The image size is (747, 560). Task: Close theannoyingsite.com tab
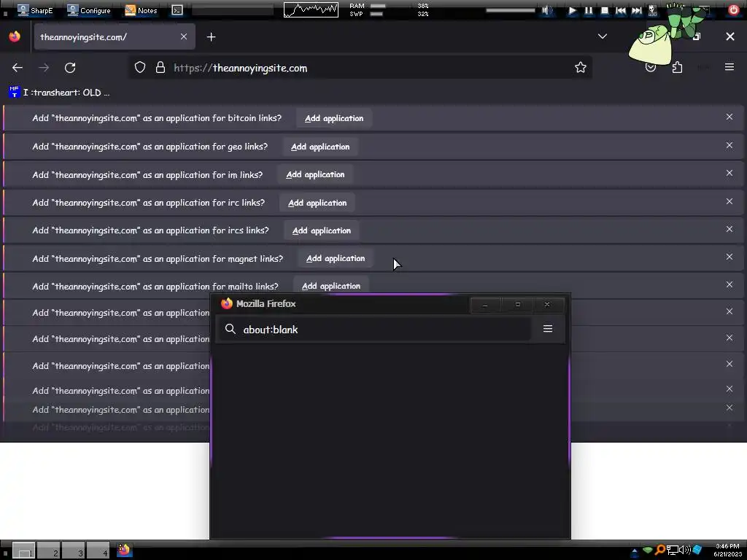pyautogui.click(x=184, y=36)
